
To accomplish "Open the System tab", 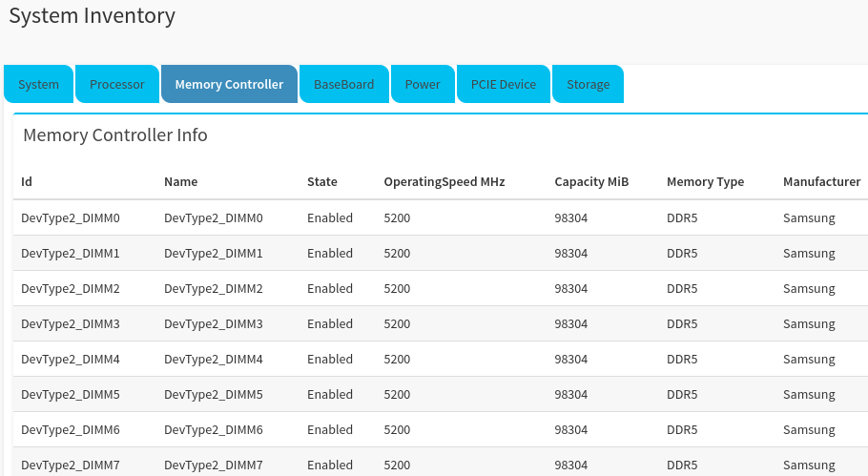I will pos(38,84).
